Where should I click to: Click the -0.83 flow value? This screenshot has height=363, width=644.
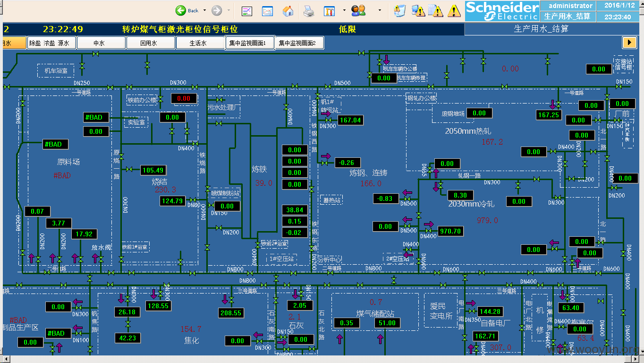point(386,199)
